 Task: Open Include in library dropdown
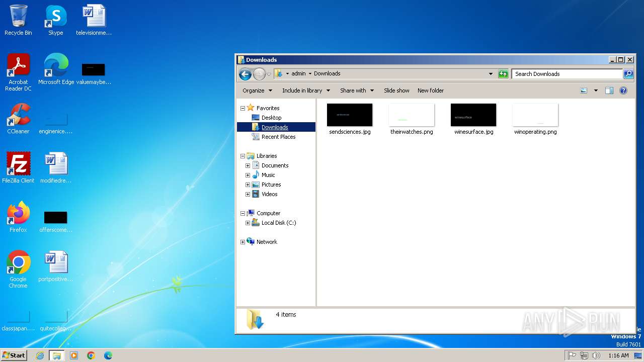pyautogui.click(x=306, y=90)
